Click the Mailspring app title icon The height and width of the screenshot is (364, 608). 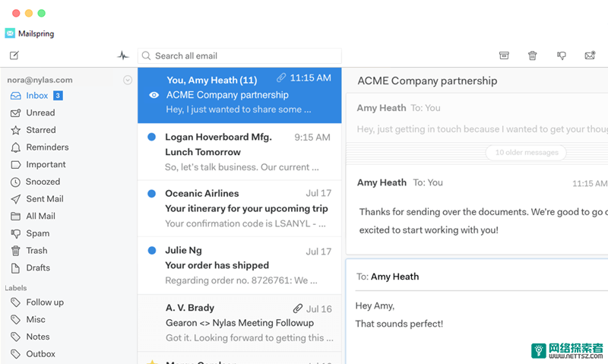coord(10,33)
